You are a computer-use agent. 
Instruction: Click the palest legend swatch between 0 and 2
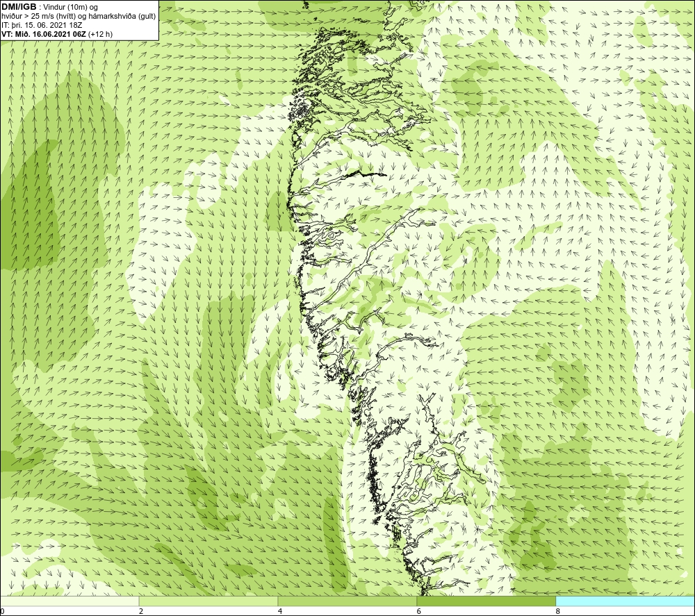click(69, 601)
